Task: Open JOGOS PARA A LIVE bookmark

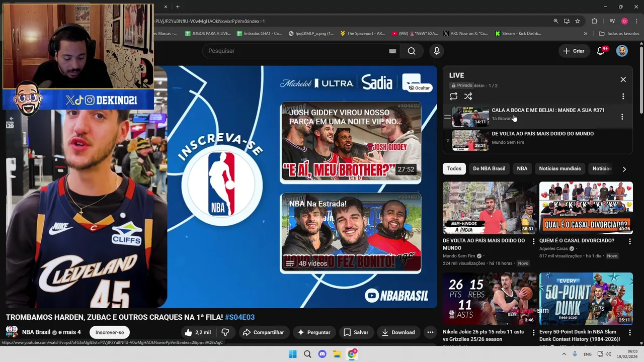Action: (x=208, y=34)
